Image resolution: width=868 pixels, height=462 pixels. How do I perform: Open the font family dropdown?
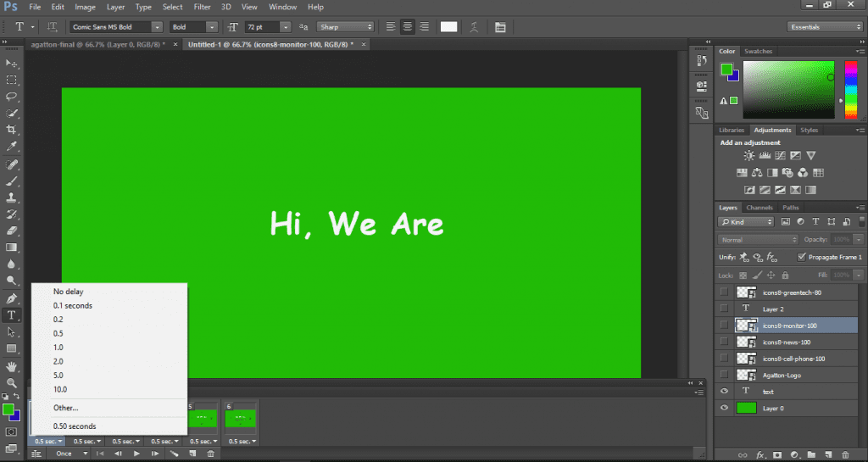115,27
